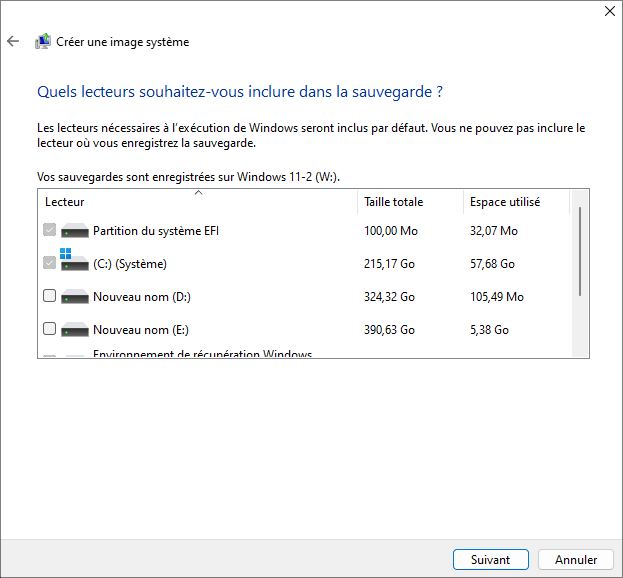Select the Environnement de récupération Windows row

coord(202,354)
